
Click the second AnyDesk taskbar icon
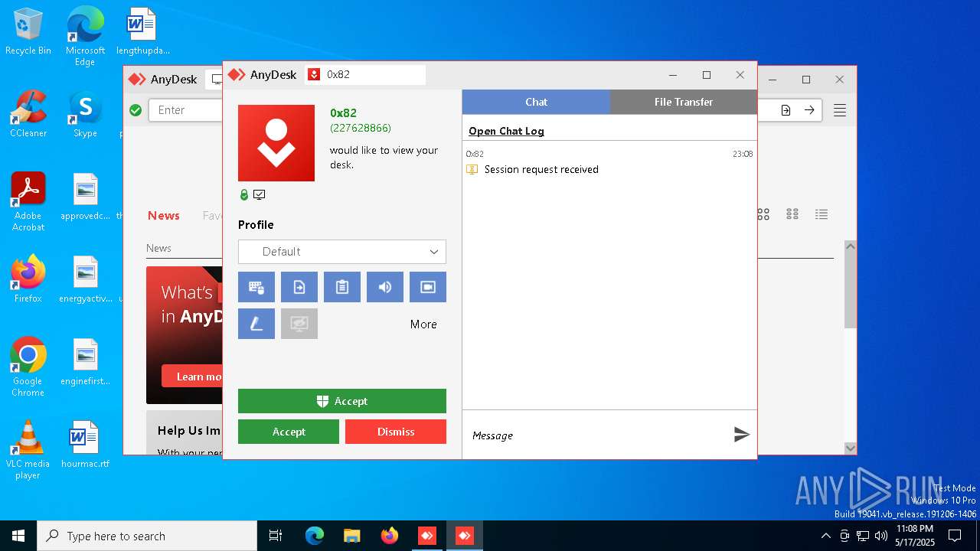coord(465,536)
